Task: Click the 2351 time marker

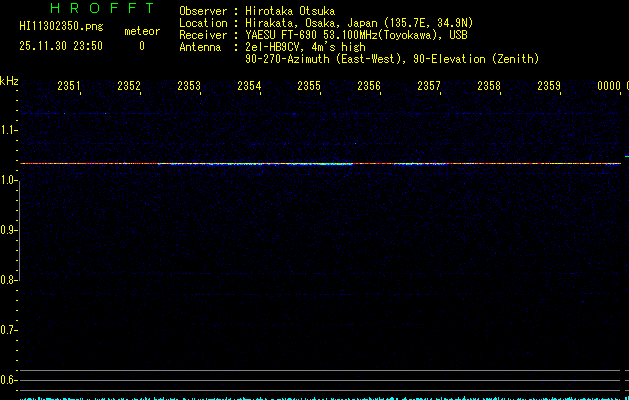Action: 69,87
